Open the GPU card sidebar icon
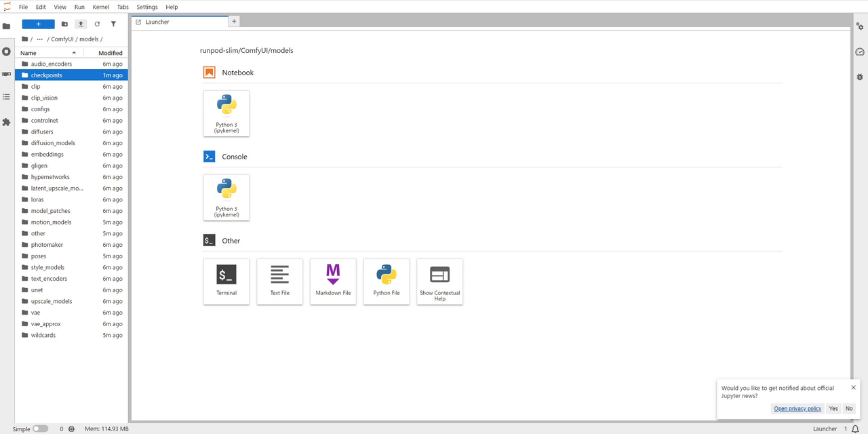868x434 pixels. coord(6,74)
